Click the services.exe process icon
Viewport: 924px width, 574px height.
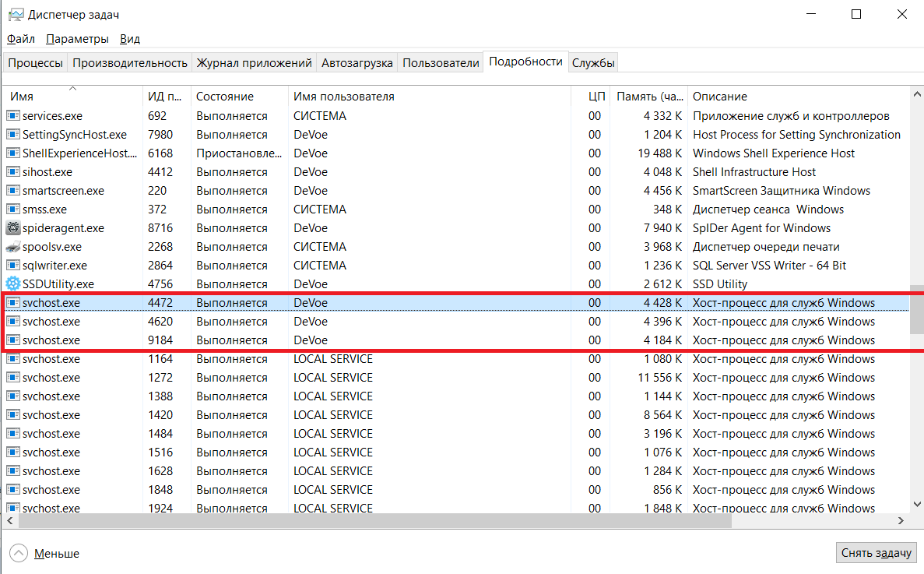click(x=13, y=116)
